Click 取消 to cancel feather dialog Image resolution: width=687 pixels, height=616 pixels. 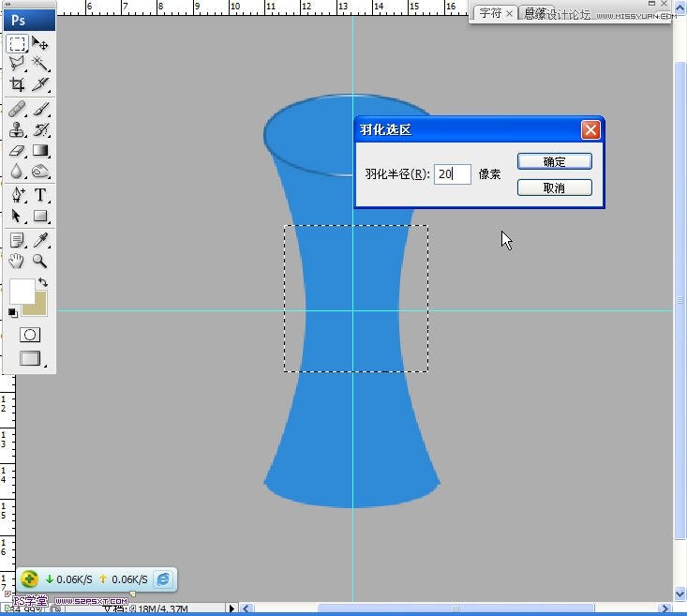[554, 188]
